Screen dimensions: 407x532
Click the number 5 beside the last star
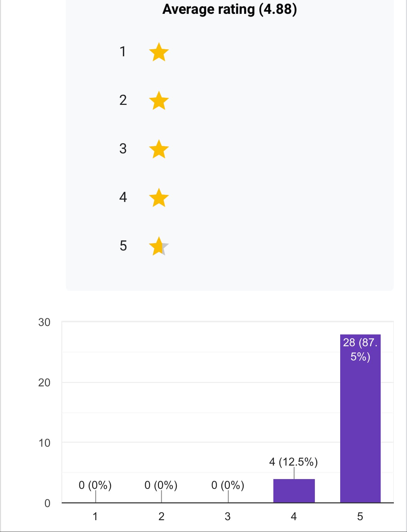(x=123, y=246)
